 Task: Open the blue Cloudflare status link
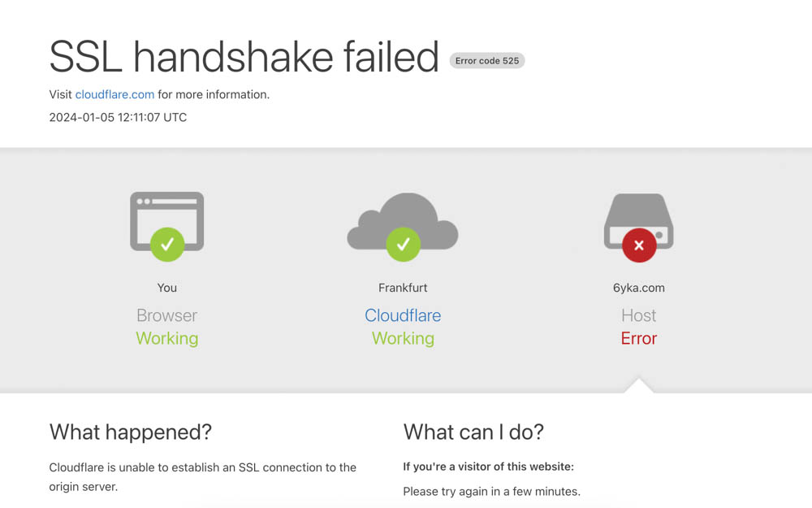403,315
